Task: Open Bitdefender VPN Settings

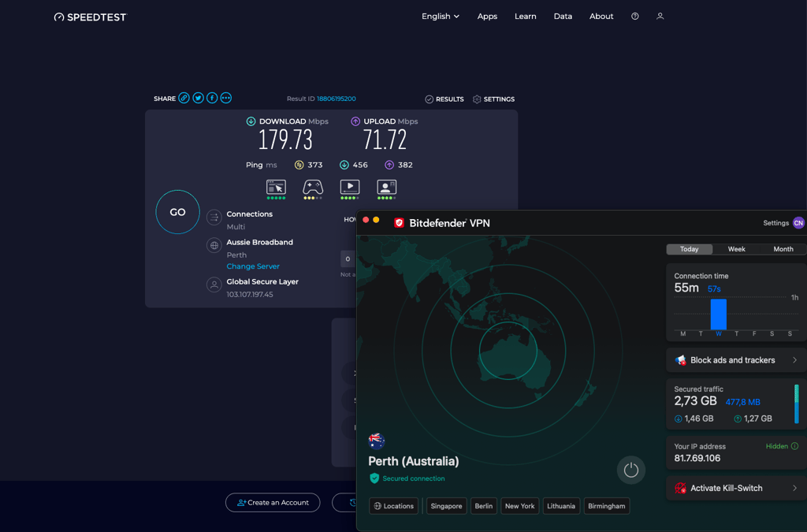Action: [x=775, y=223]
